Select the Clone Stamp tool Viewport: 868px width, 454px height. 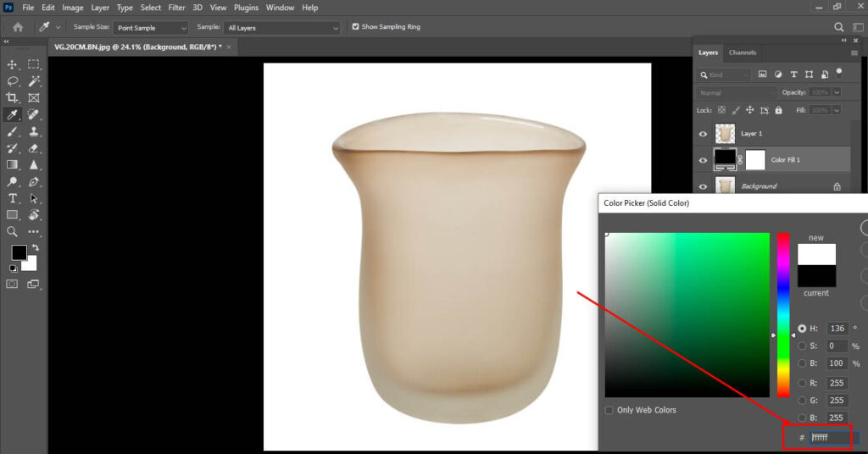(x=34, y=131)
